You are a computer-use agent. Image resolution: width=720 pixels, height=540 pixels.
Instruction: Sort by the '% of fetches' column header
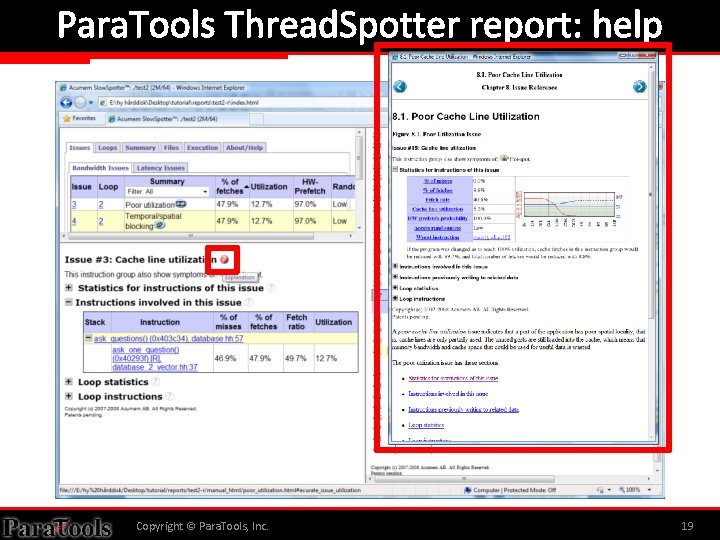point(230,186)
